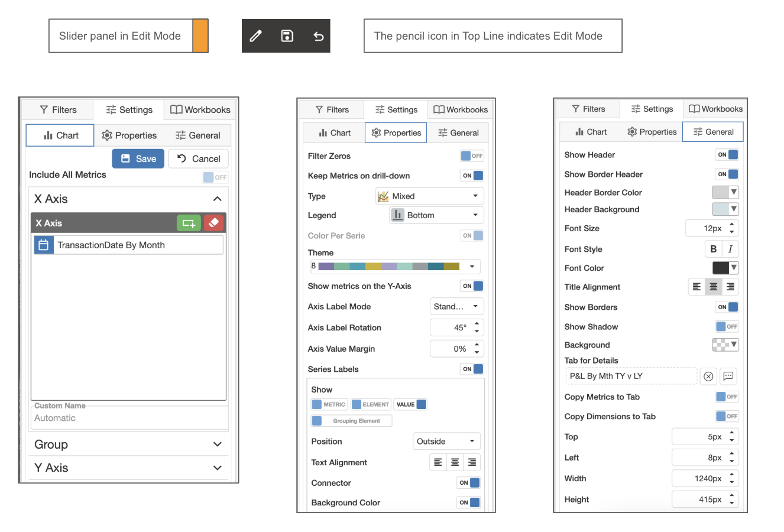This screenshot has height=532, width=784.
Task: Toggle the Filter Zeros switch
Action: point(472,155)
